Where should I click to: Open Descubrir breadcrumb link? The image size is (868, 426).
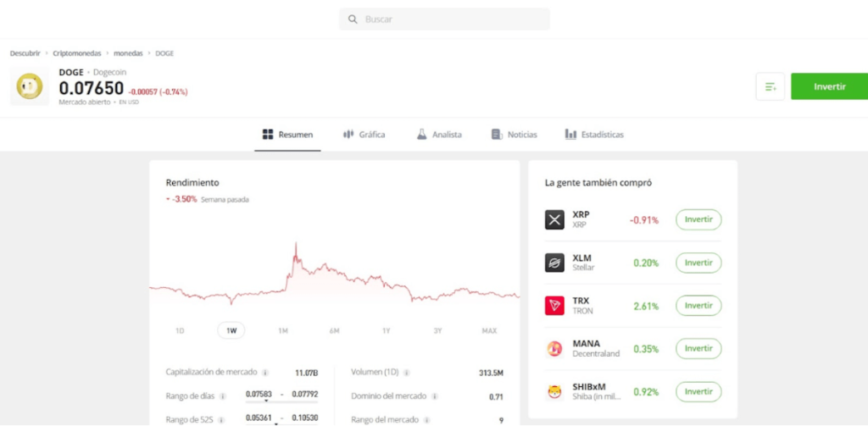[25, 53]
